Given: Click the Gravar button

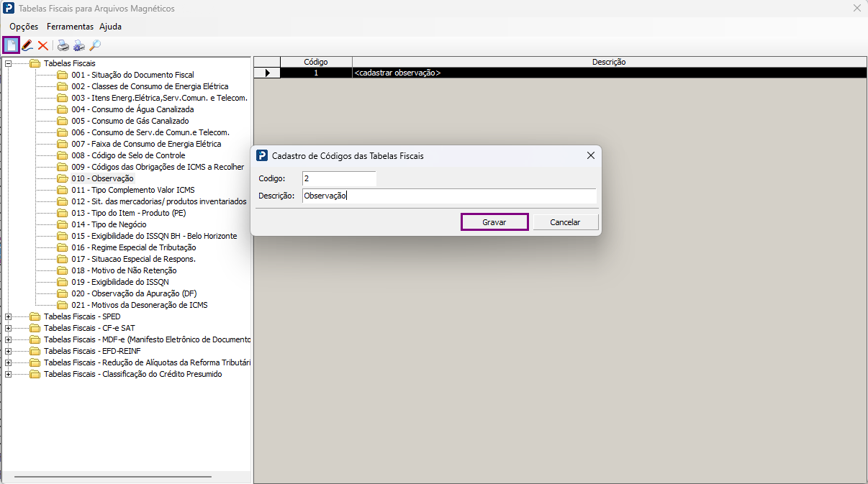Looking at the screenshot, I should 494,222.
